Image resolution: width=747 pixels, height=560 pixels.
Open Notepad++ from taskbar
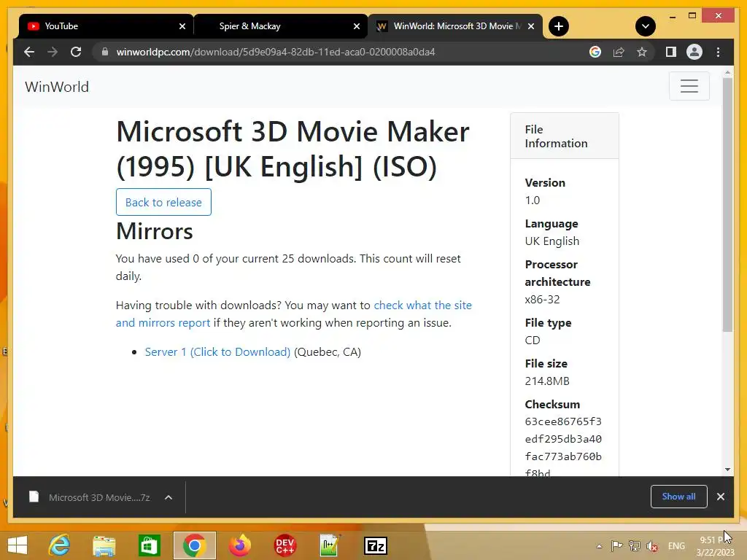pos(330,545)
